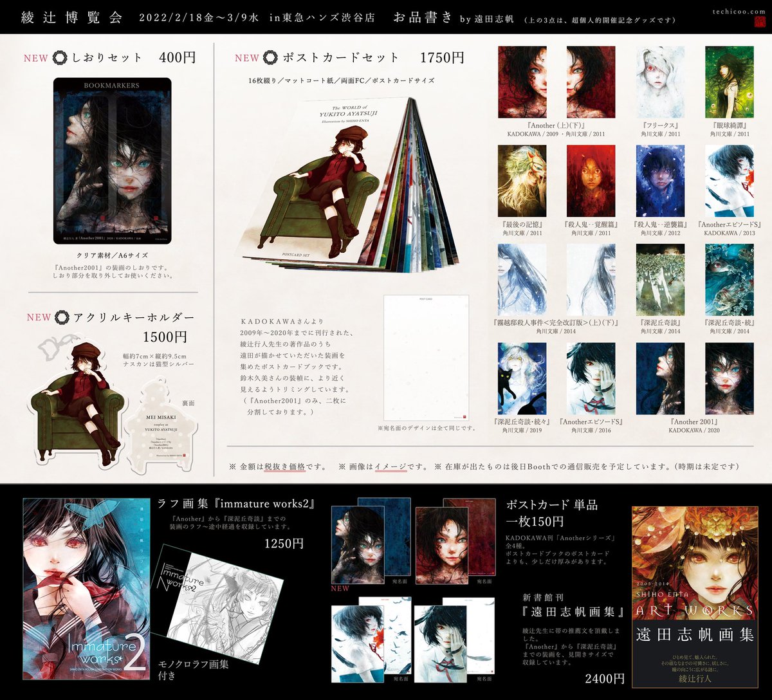Click the 16枚綴り/マットコート紙 specification line
Viewport: 772px width, 700px height.
click(341, 81)
